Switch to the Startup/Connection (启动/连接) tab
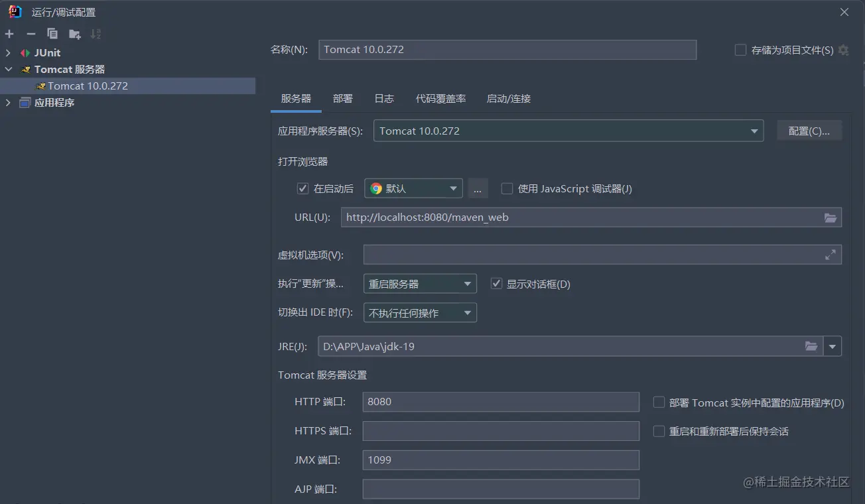This screenshot has width=865, height=504. click(509, 98)
